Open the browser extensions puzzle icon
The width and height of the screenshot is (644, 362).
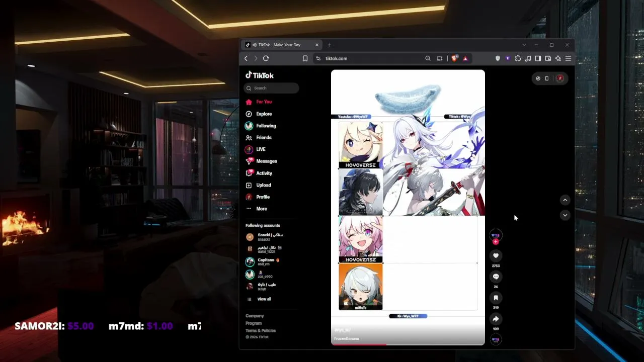518,58
